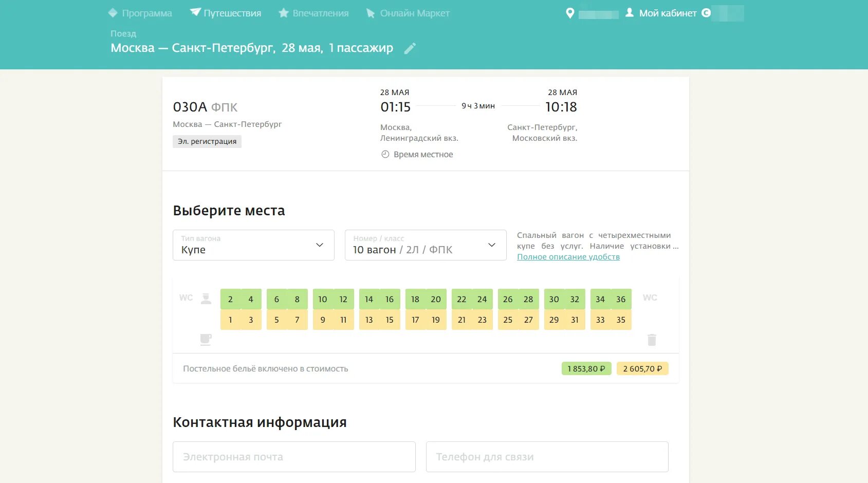Open Мой кабинет account link

pyautogui.click(x=668, y=13)
